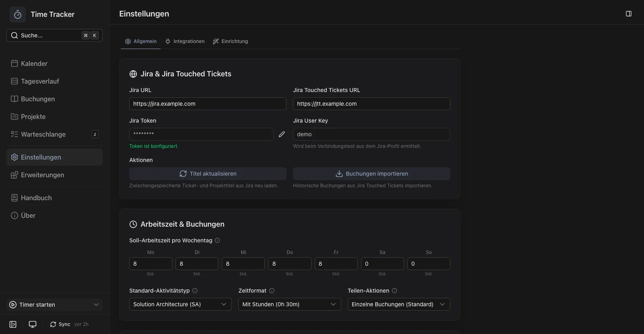
Task: Click the clock icon beside Arbeitszeit & Buchungen
Action: (133, 224)
